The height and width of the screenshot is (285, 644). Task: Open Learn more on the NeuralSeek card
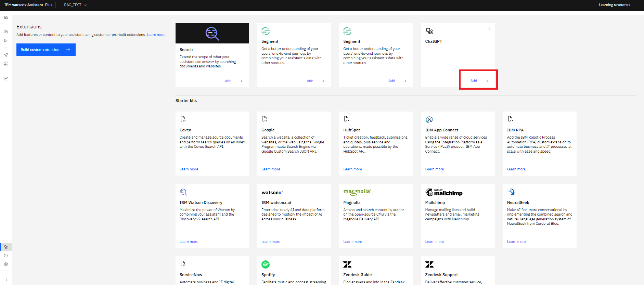516,242
